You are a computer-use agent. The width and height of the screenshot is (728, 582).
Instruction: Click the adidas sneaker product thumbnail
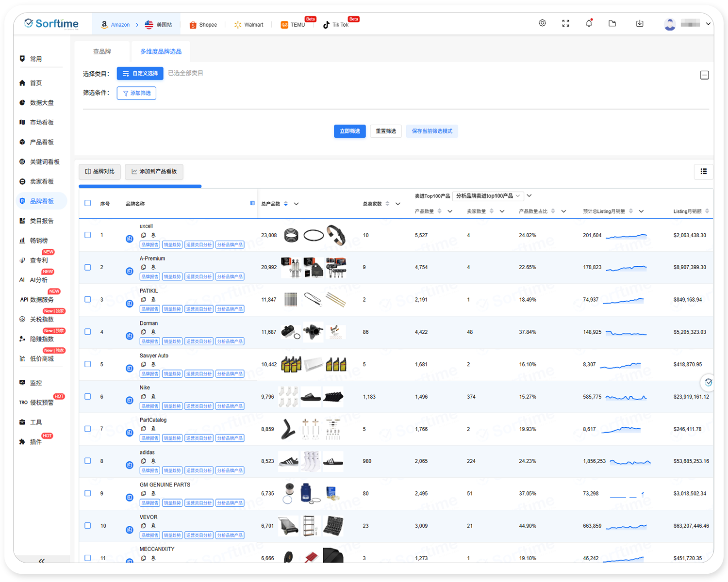click(x=289, y=461)
